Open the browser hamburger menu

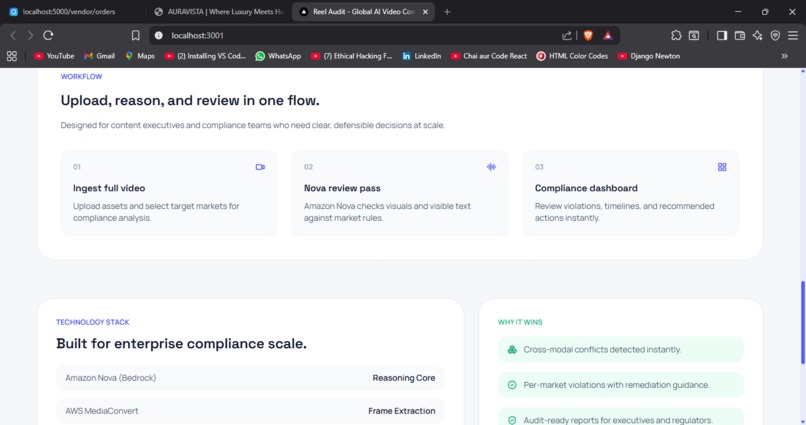pyautogui.click(x=793, y=35)
